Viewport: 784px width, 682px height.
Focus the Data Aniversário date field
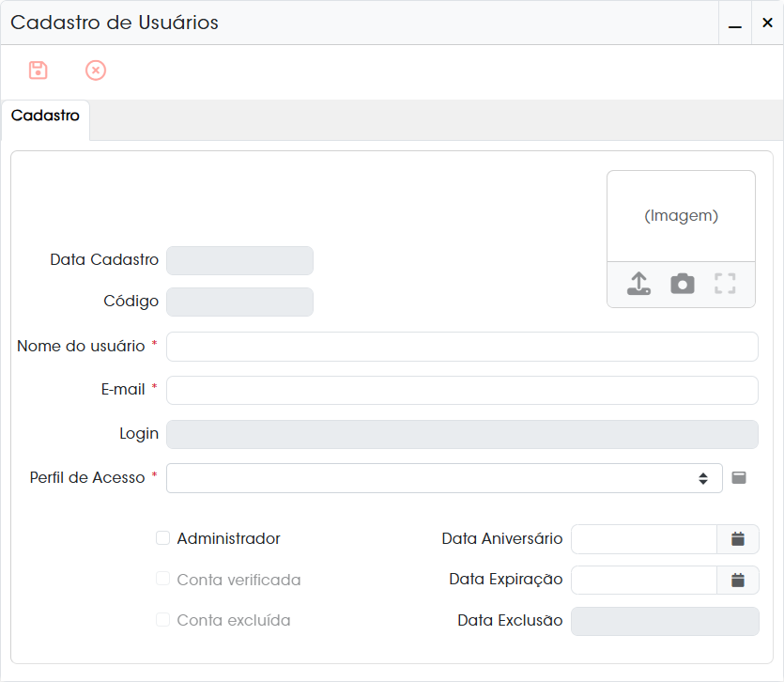click(644, 539)
